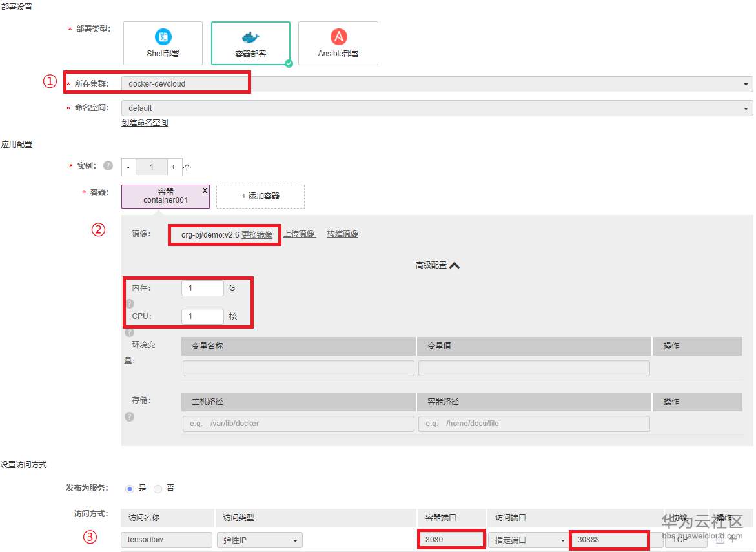Open the 指定端口 dropdown
This screenshot has width=756, height=552.
pos(527,540)
